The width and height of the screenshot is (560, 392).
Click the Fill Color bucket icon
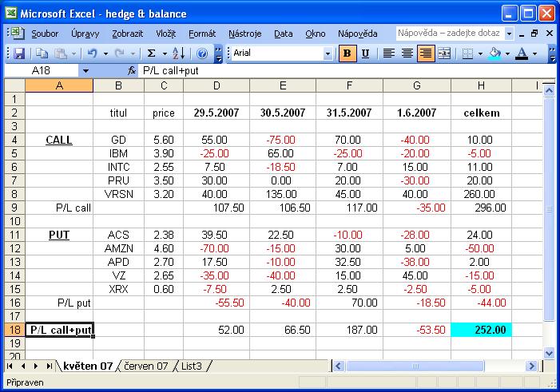pos(494,53)
